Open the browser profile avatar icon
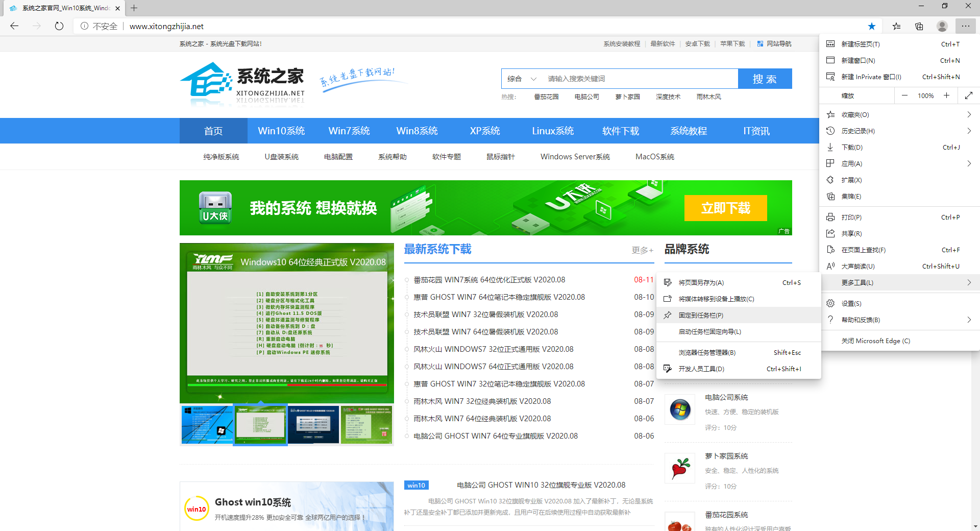The height and width of the screenshot is (531, 980). [x=942, y=26]
